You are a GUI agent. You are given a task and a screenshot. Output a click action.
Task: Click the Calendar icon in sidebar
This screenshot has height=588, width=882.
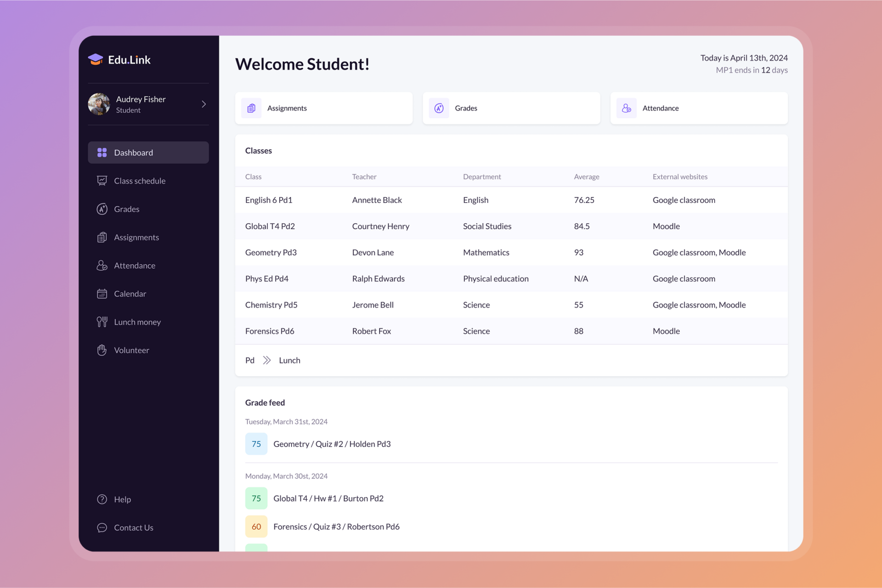[102, 294]
